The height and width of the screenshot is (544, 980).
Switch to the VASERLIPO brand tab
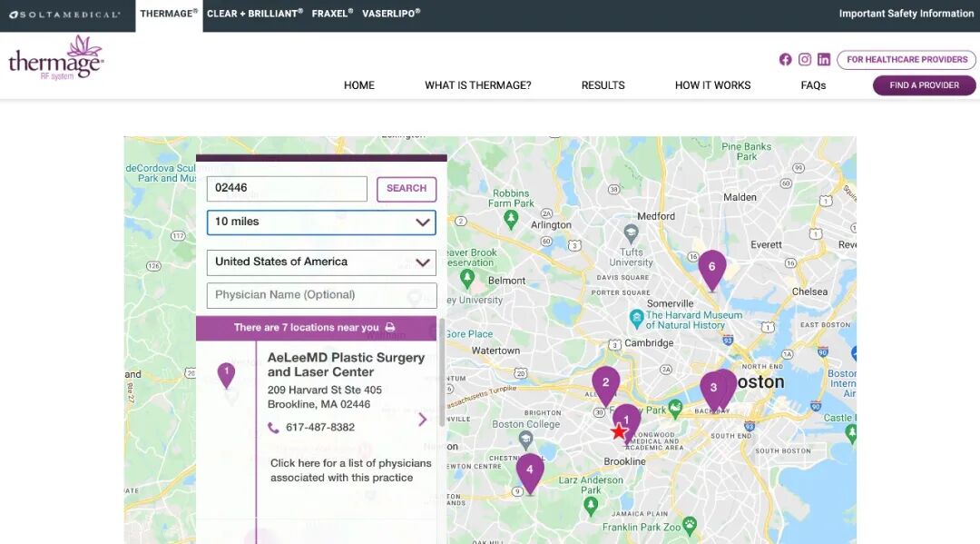click(391, 13)
